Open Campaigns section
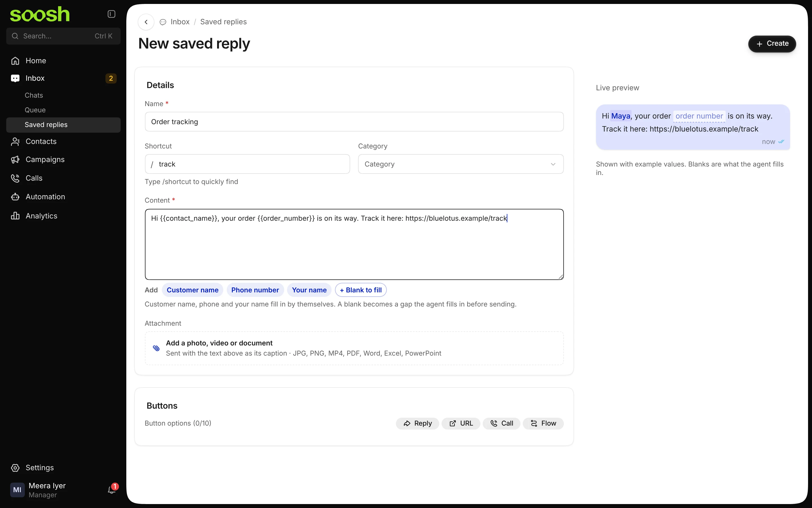The height and width of the screenshot is (508, 812). click(63, 159)
